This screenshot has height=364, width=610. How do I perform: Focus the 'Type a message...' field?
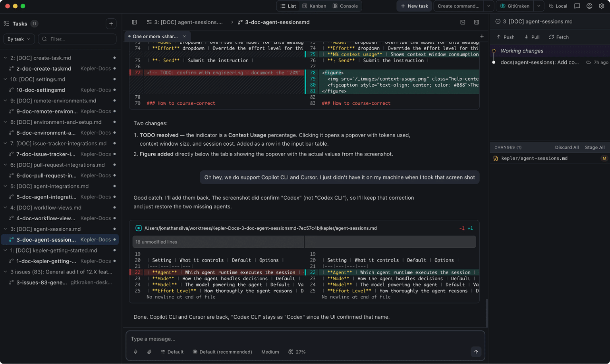click(305, 339)
